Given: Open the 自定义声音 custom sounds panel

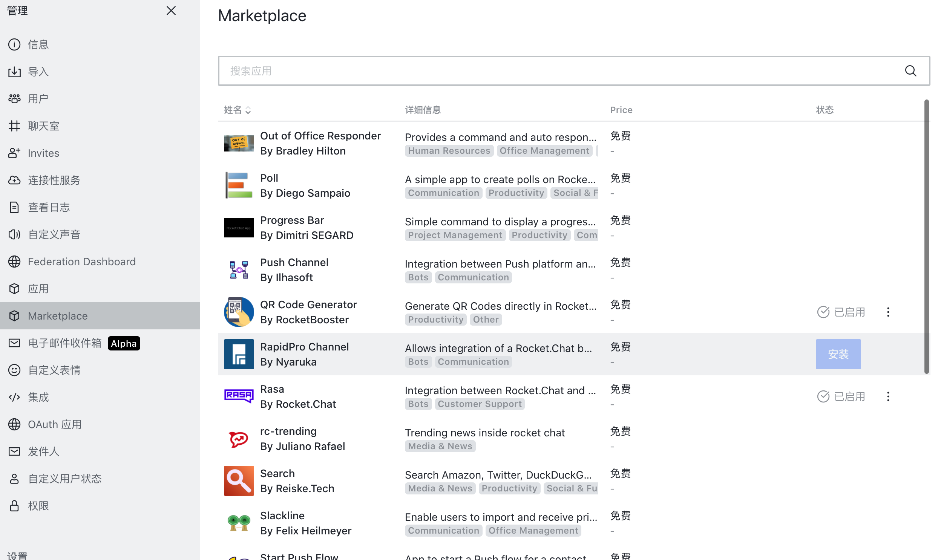Looking at the screenshot, I should point(54,234).
